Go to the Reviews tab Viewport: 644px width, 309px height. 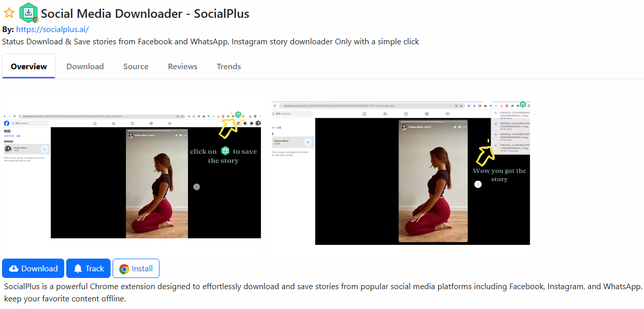coord(182,67)
